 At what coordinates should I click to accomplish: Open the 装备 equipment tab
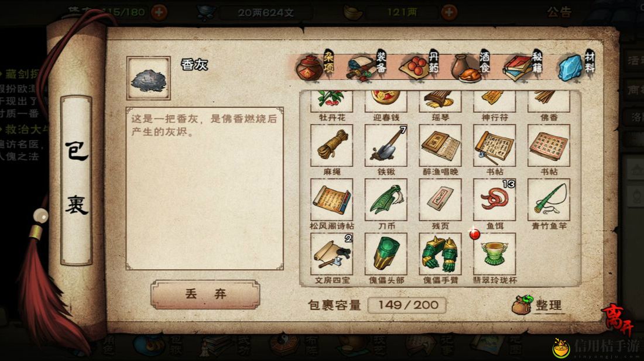367,66
